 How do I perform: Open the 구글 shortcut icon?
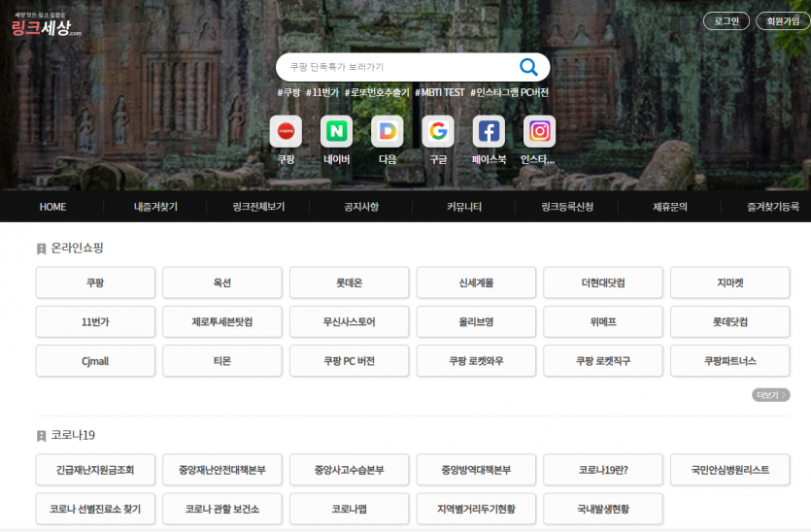tap(438, 131)
